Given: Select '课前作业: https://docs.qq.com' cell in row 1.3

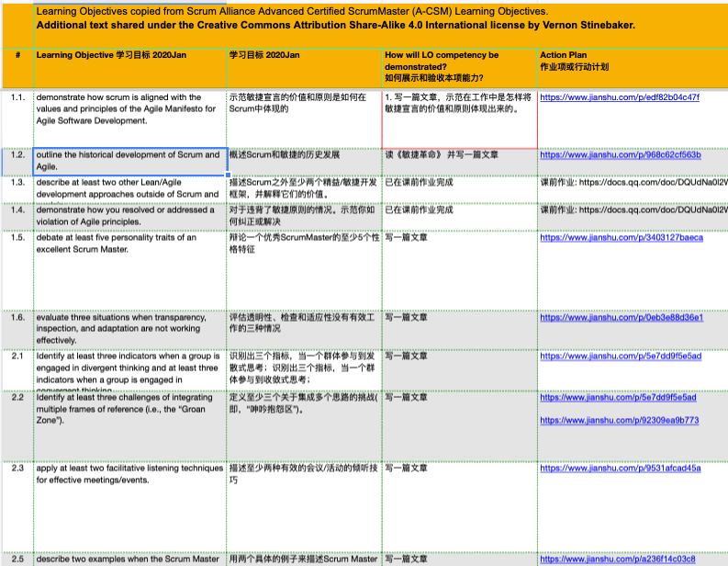Looking at the screenshot, I should (x=633, y=189).
